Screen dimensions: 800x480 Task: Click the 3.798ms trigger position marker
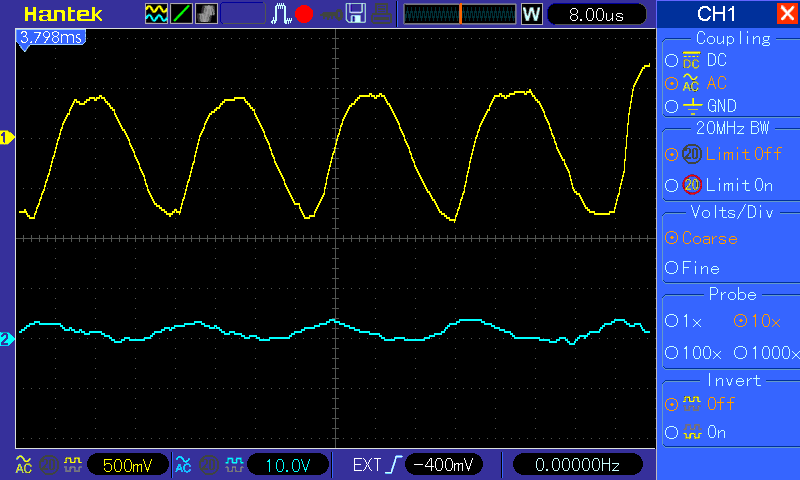point(51,38)
